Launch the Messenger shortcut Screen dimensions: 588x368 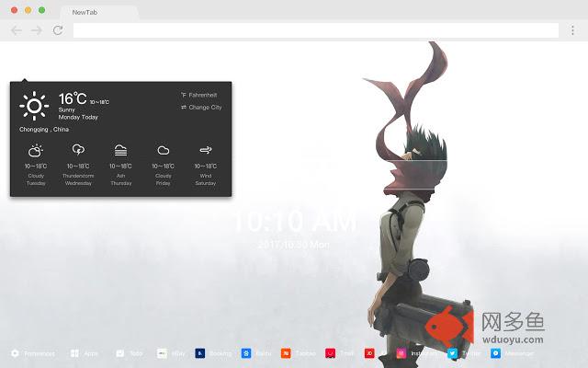click(511, 353)
